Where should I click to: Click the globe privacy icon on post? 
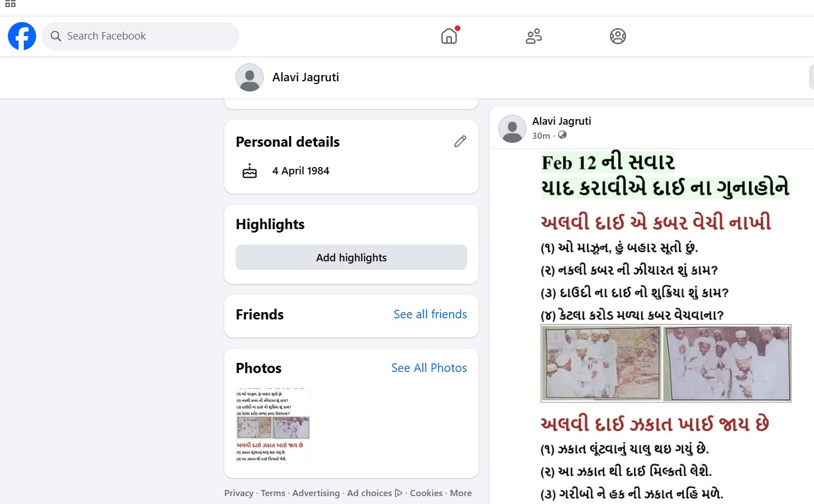562,135
